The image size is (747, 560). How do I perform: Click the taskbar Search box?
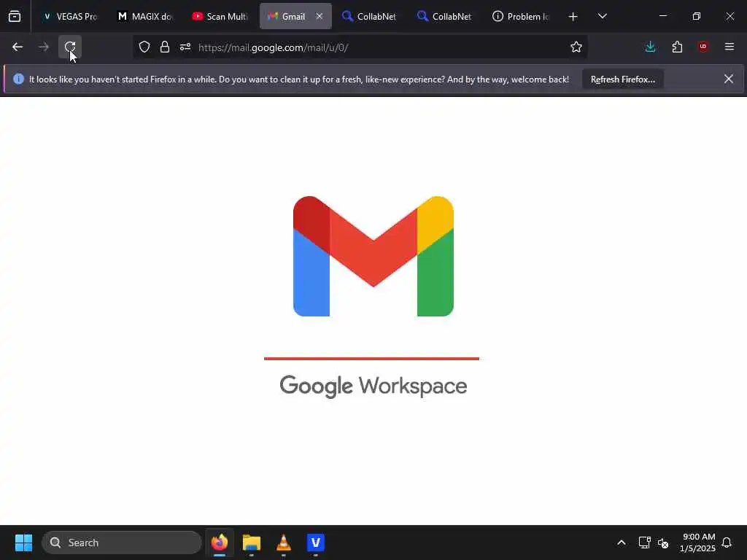pos(122,542)
